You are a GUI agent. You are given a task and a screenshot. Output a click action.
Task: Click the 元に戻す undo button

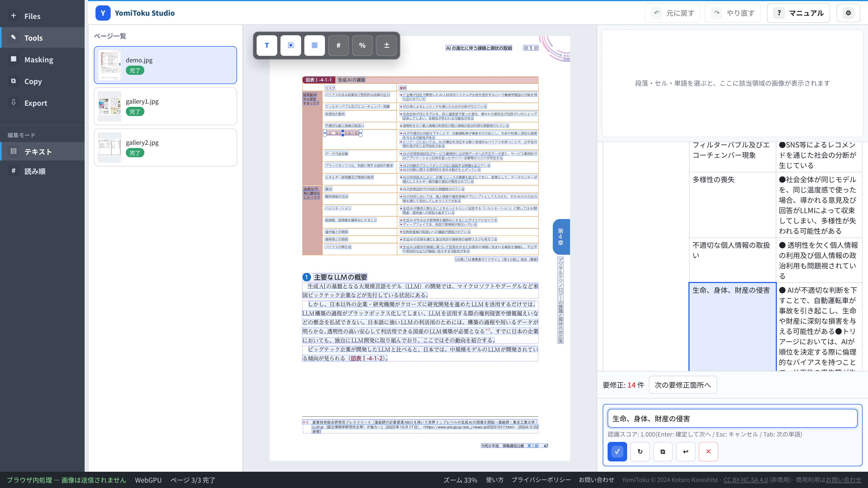[x=672, y=13]
